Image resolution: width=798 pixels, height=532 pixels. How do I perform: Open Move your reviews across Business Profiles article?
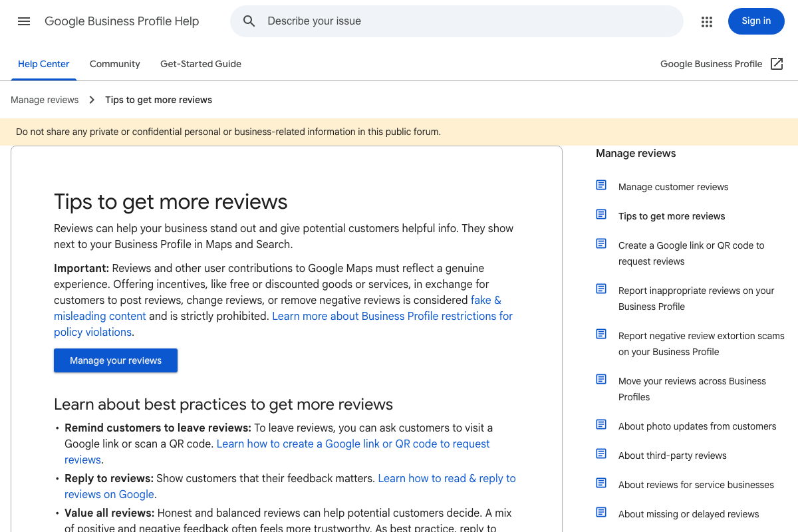tap(692, 389)
